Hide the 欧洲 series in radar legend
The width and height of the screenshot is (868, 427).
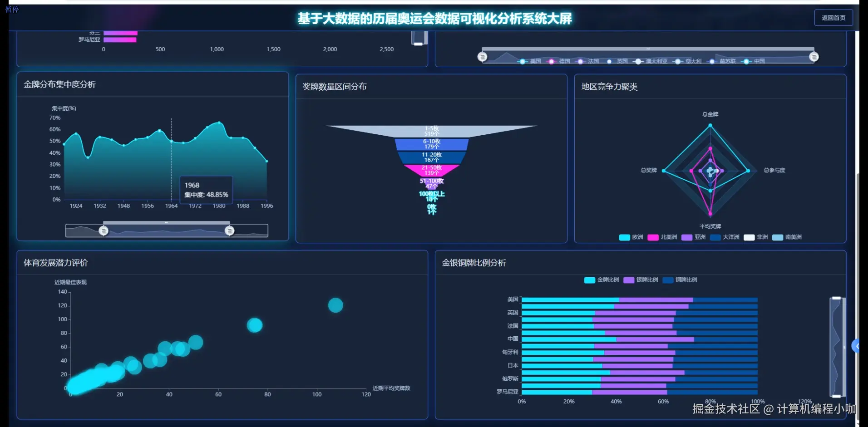tap(631, 237)
